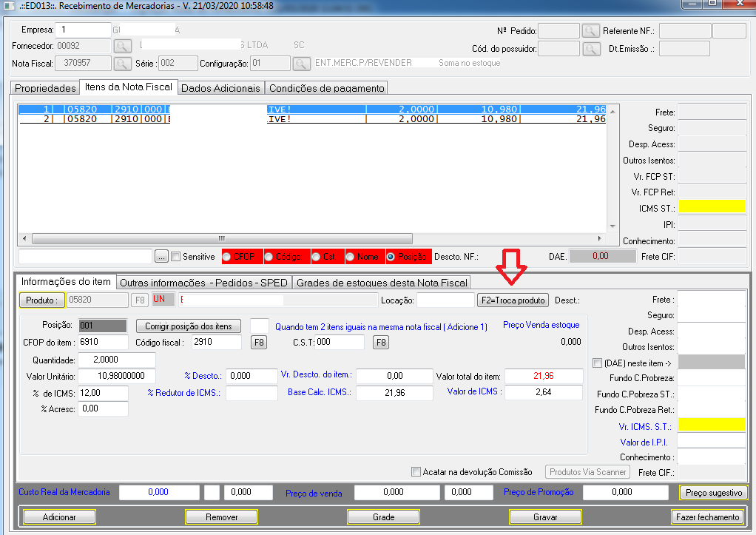Check Acatar na devolução Comissão

pos(417,472)
